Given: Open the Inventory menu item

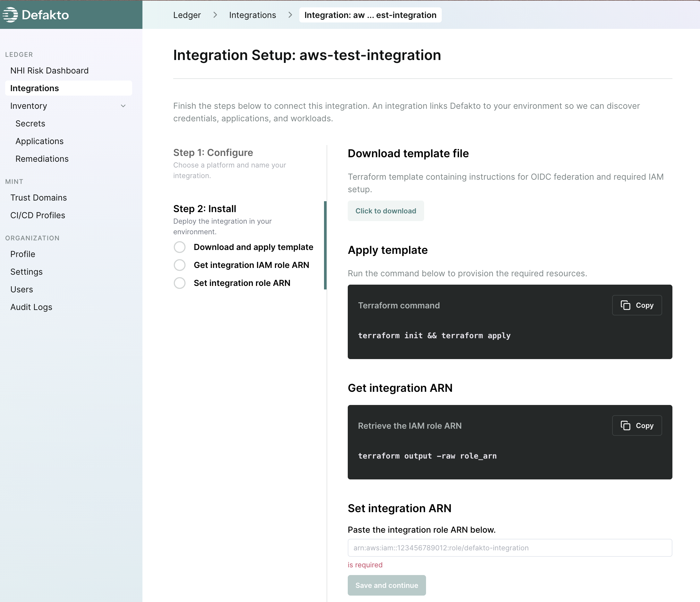Looking at the screenshot, I should [x=29, y=106].
